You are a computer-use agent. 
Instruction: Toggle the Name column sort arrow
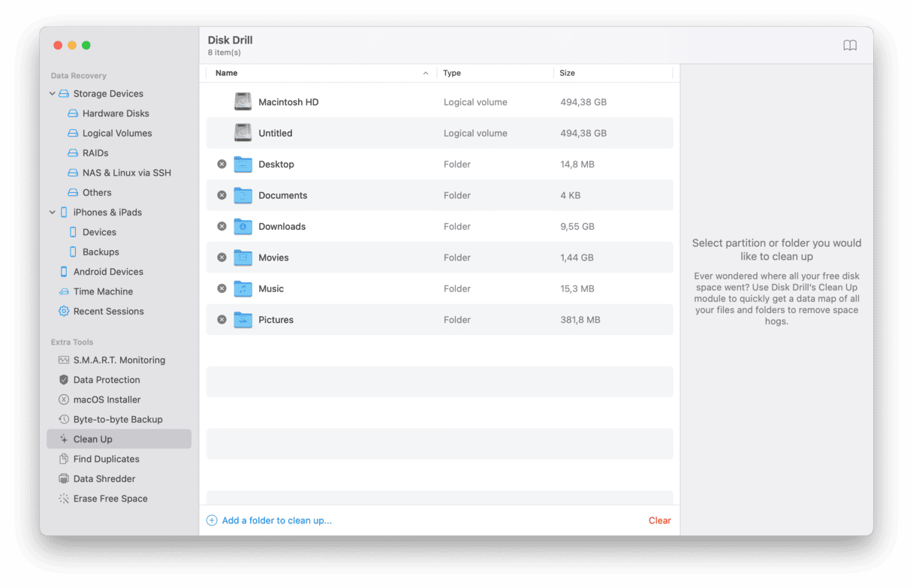tap(426, 73)
